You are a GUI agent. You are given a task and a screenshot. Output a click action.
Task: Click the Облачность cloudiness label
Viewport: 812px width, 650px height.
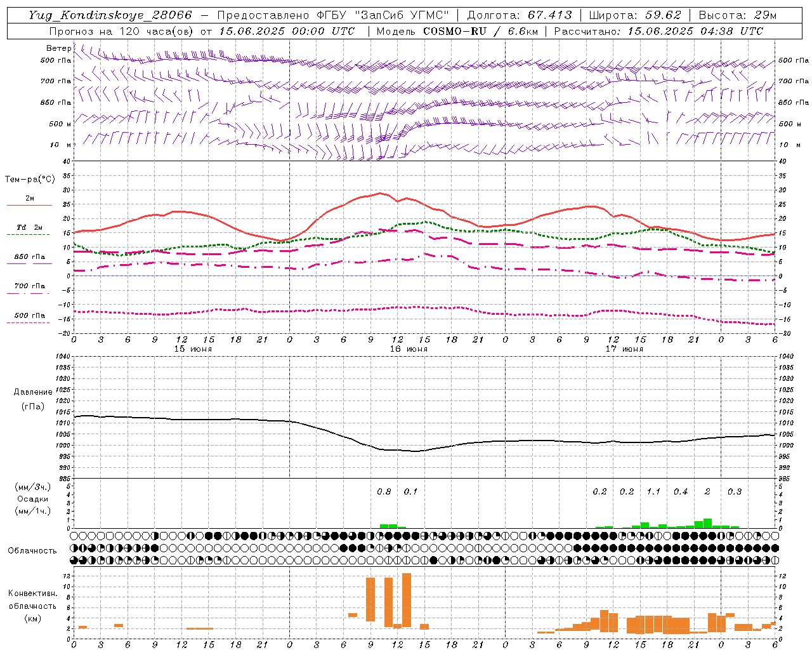[x=32, y=550]
